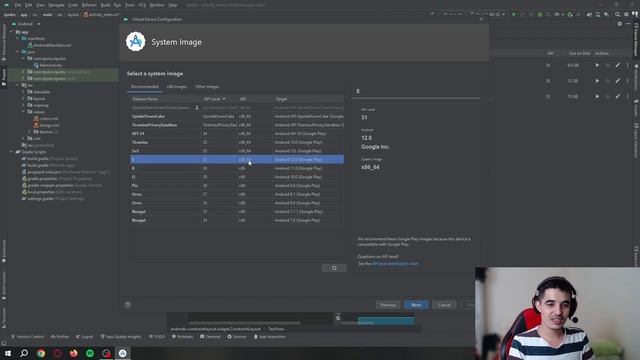Expand the layout folder node
The width and height of the screenshot is (640, 360).
[23, 98]
